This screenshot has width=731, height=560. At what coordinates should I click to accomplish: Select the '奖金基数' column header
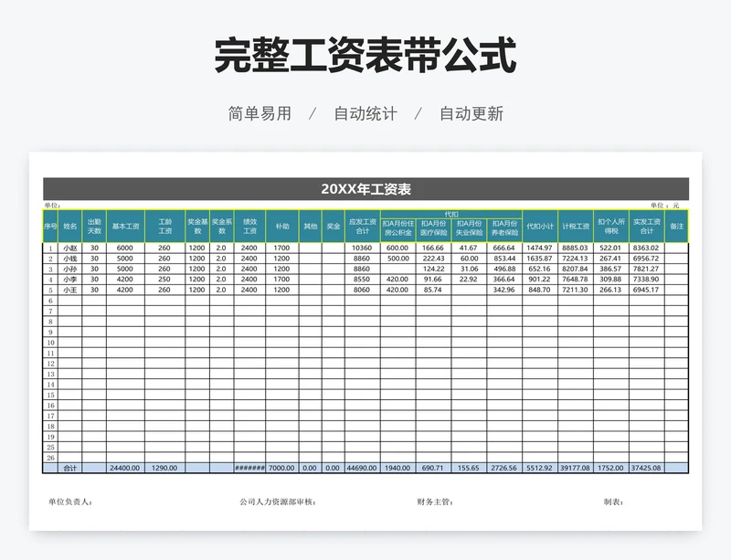(x=197, y=227)
